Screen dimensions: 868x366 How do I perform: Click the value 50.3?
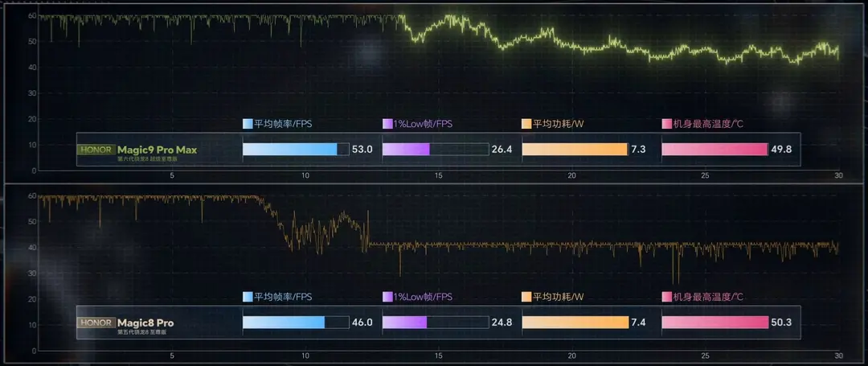point(781,323)
